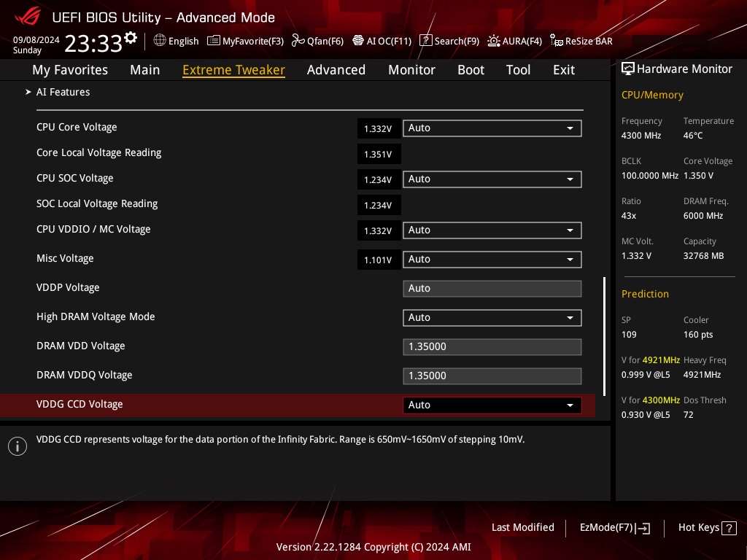747x560 pixels.
Task: Click the SP 109 value
Action: coord(629,334)
